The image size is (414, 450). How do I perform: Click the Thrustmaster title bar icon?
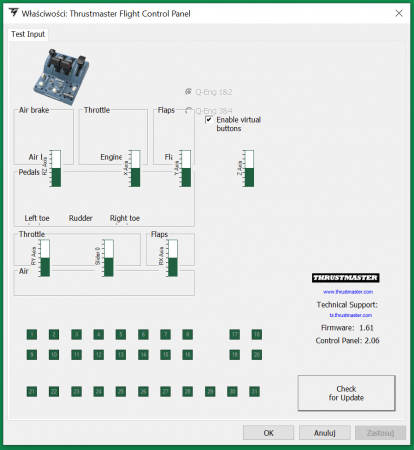coord(14,13)
